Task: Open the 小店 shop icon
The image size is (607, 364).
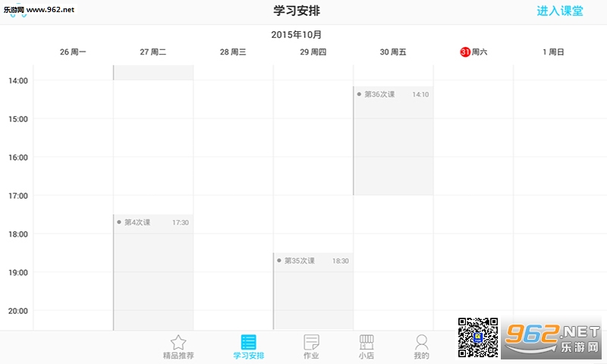Action: (x=366, y=342)
